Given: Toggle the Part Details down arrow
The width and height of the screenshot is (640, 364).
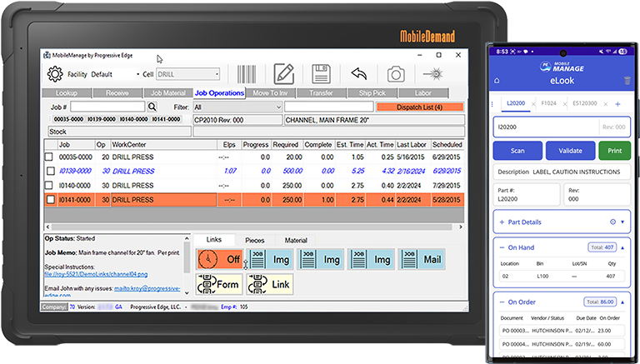Looking at the screenshot, I should [622, 222].
